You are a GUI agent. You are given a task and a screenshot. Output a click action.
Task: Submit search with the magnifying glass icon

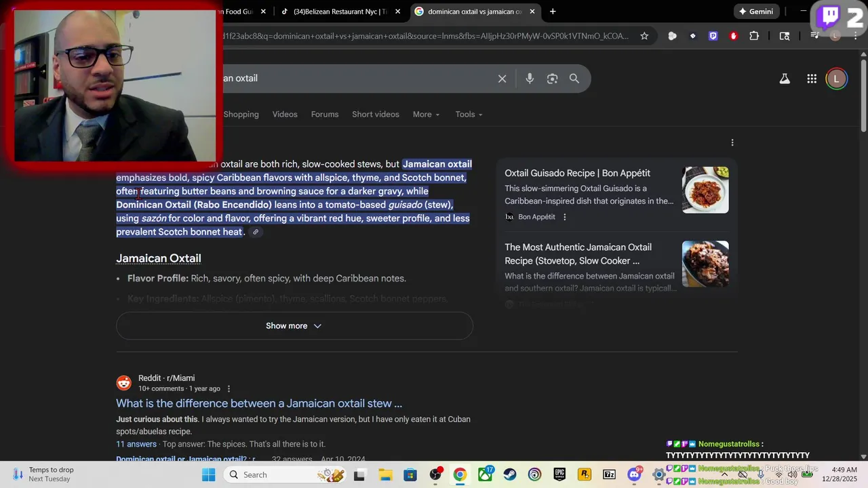coord(574,79)
